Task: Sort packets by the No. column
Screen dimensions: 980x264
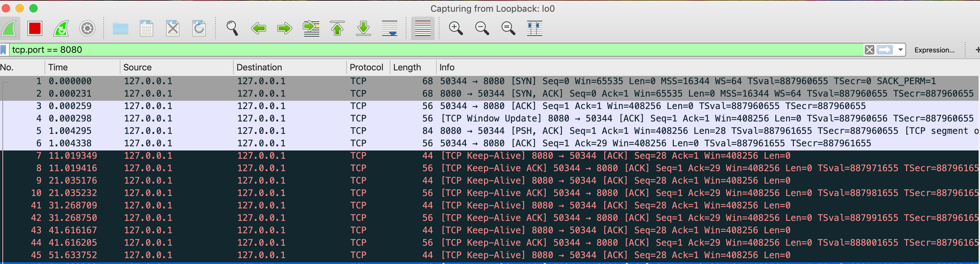Action: point(22,67)
